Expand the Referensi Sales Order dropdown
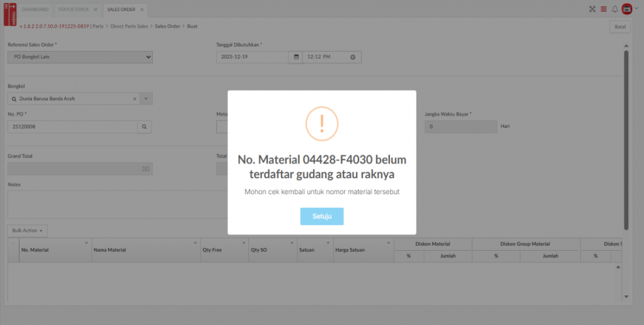 click(x=80, y=57)
